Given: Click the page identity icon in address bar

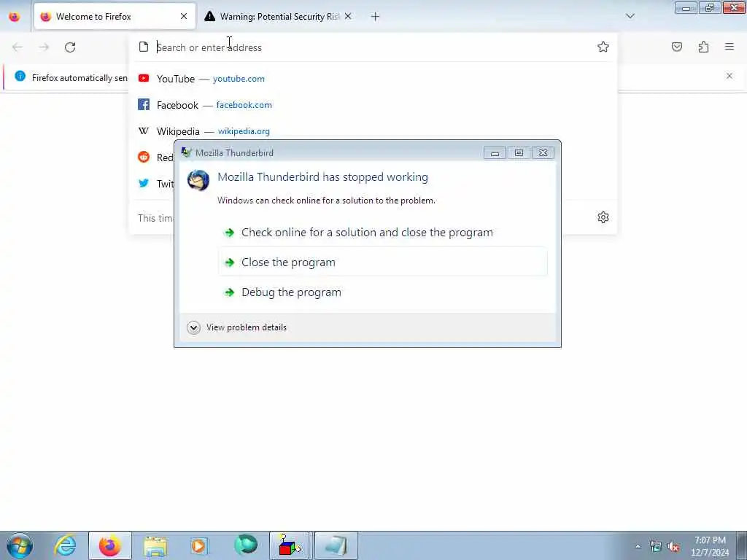Looking at the screenshot, I should point(144,47).
